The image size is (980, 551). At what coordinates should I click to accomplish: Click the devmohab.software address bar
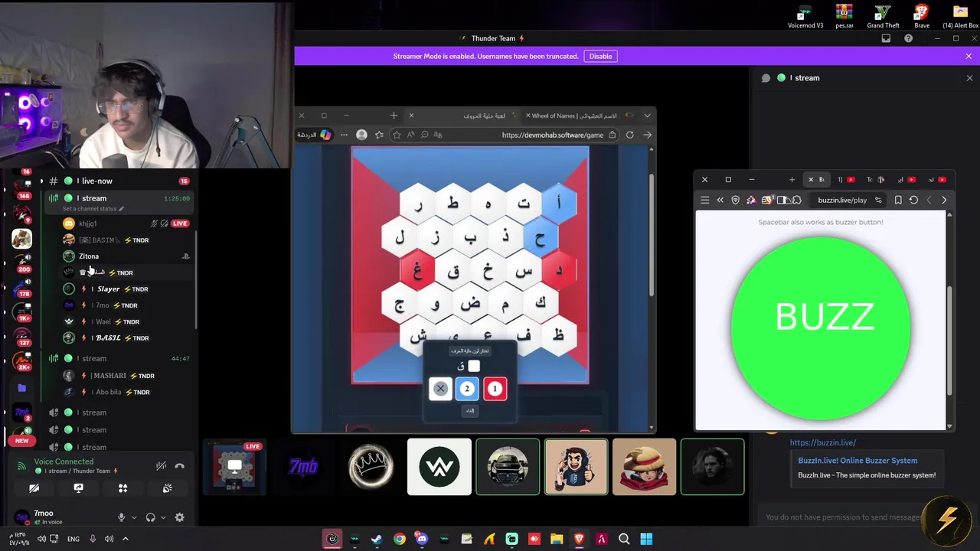[x=553, y=135]
